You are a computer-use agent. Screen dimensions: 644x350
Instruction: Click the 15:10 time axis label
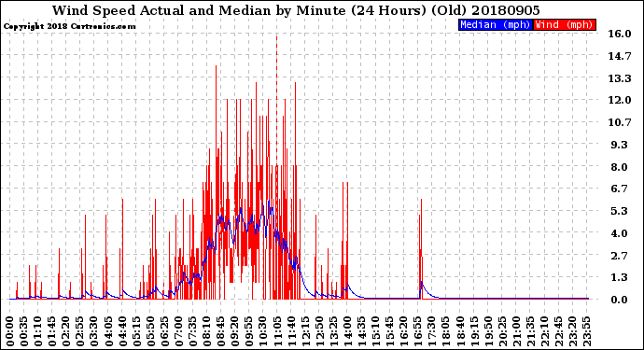point(376,331)
